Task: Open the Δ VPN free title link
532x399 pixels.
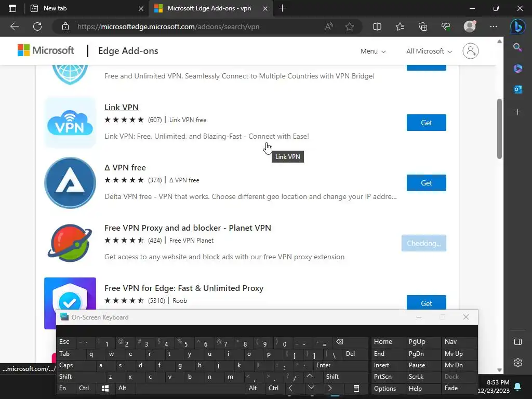Action: tap(125, 168)
